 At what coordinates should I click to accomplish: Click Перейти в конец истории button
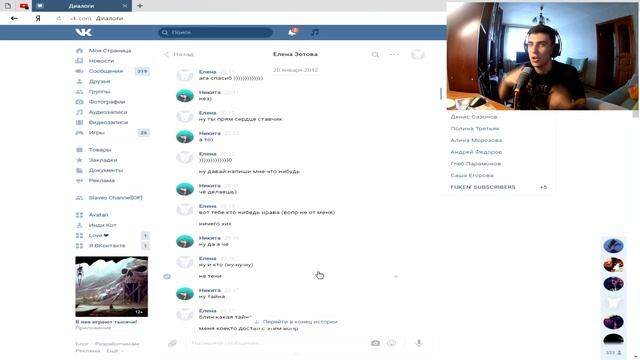click(x=296, y=322)
